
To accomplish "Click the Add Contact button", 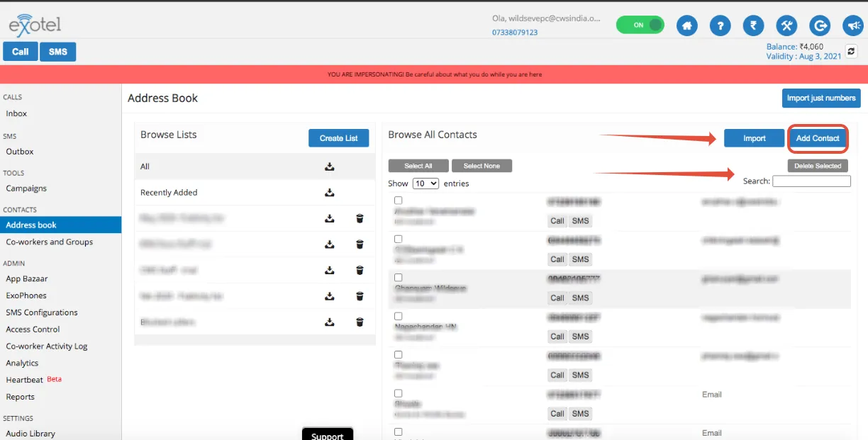I will tap(818, 138).
